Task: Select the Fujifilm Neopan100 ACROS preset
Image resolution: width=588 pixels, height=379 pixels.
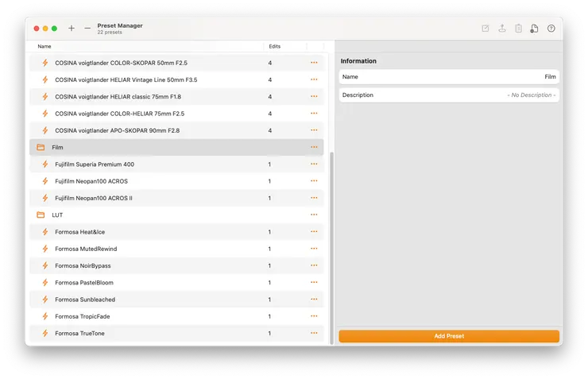Action: pos(176,181)
